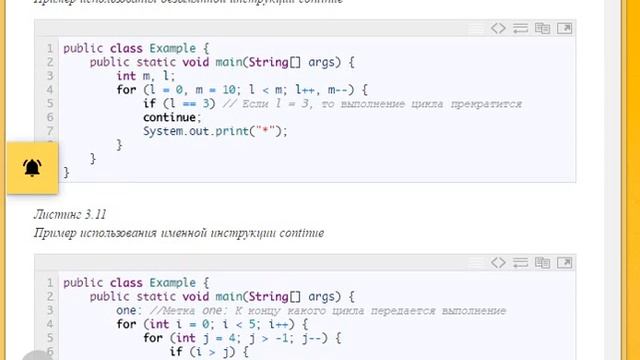This screenshot has width=640, height=360.
Task: Open first code listing in new window
Action: pyautogui.click(x=564, y=28)
